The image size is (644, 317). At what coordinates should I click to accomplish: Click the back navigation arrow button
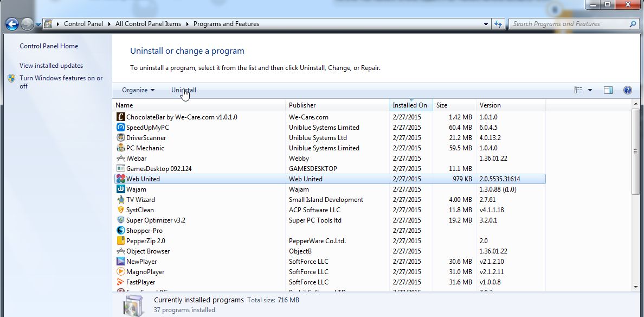tap(12, 24)
